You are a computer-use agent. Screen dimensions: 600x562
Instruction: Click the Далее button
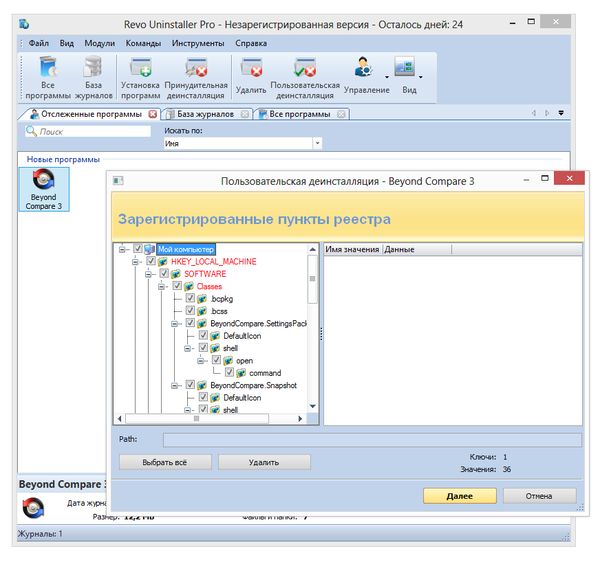click(x=460, y=496)
